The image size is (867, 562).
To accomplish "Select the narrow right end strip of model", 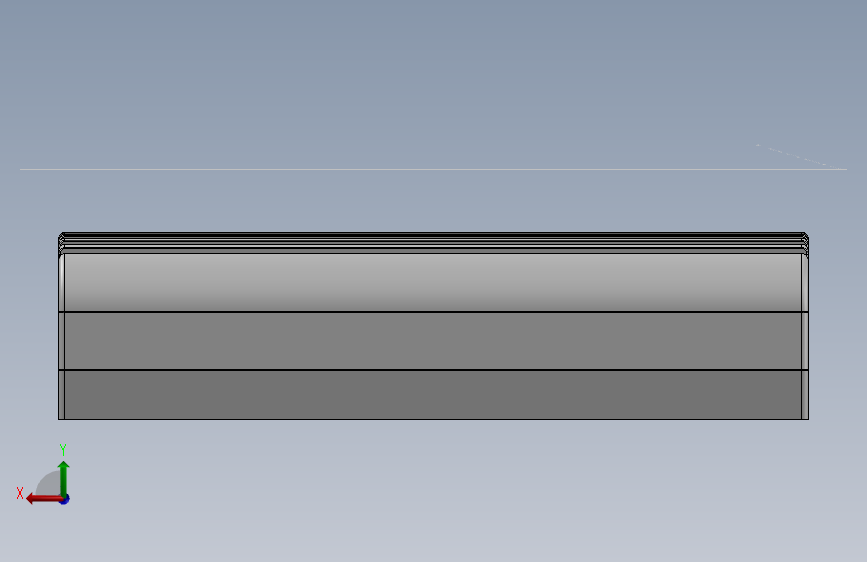I will [805, 336].
